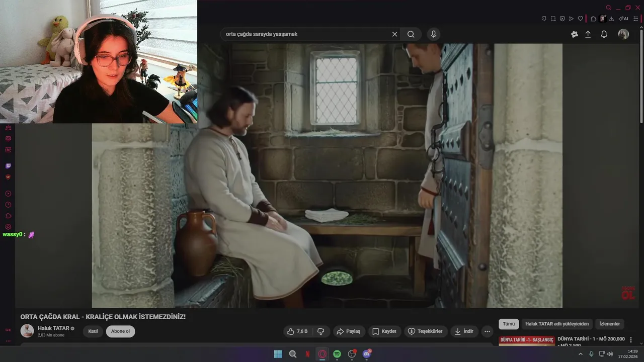Select the İzlenenler filter chip

pyautogui.click(x=609, y=324)
